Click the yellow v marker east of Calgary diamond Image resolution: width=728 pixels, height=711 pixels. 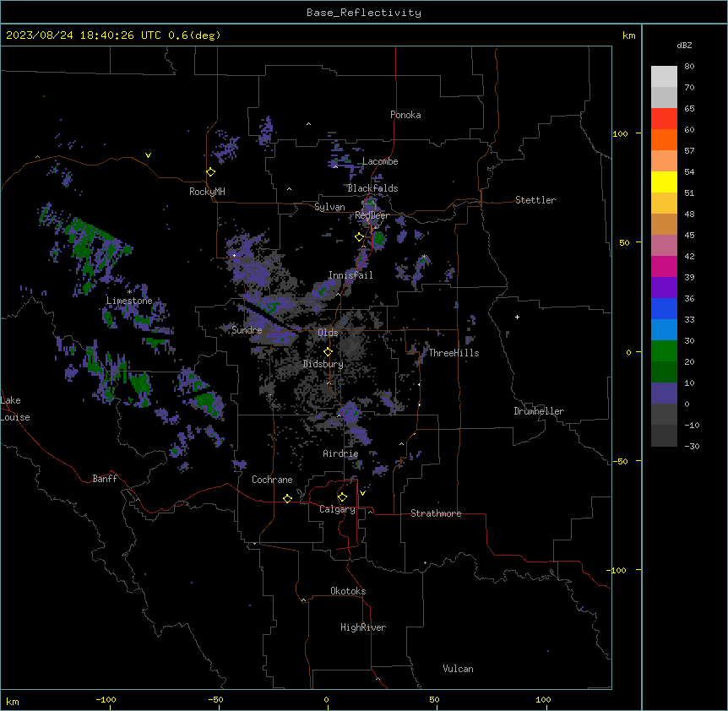tap(362, 493)
